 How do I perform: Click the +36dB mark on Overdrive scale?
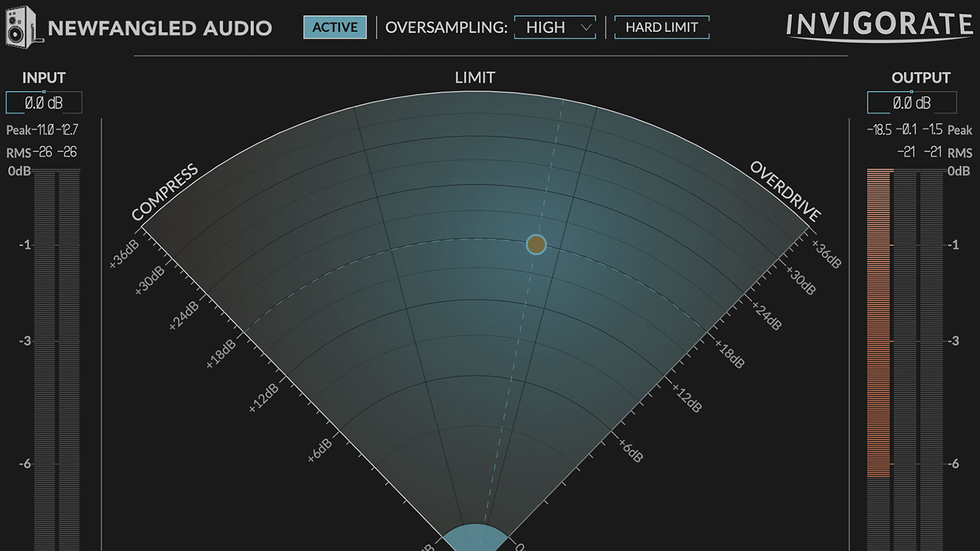tap(826, 254)
